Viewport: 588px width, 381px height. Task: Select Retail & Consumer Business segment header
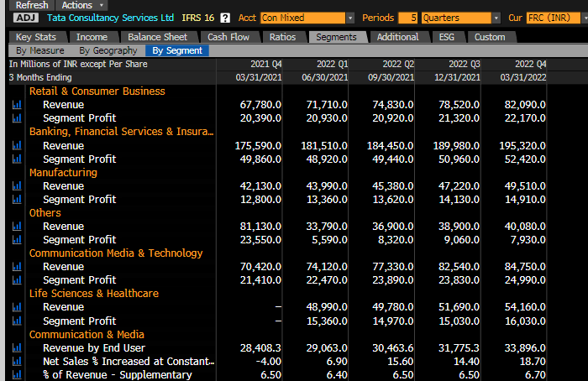(97, 91)
